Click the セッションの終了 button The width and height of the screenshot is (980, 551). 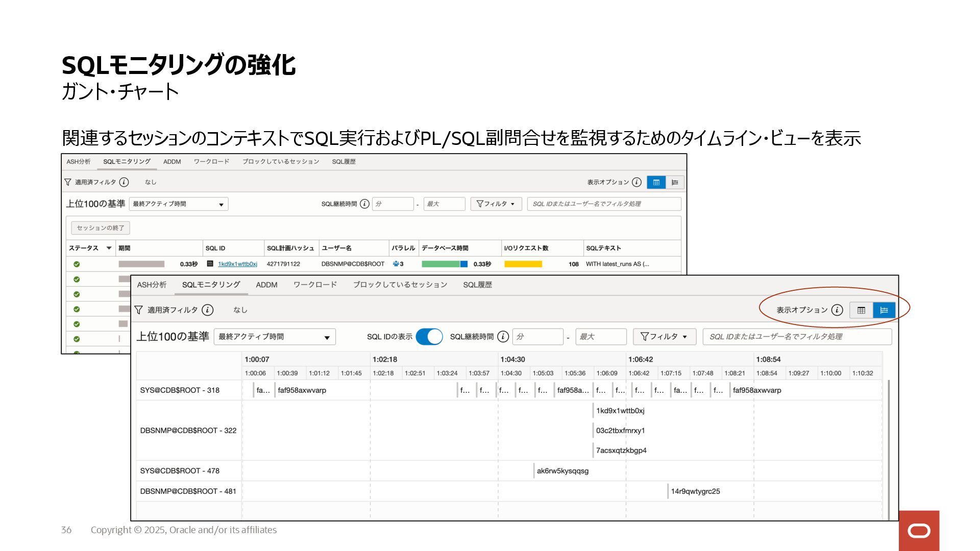tap(101, 228)
